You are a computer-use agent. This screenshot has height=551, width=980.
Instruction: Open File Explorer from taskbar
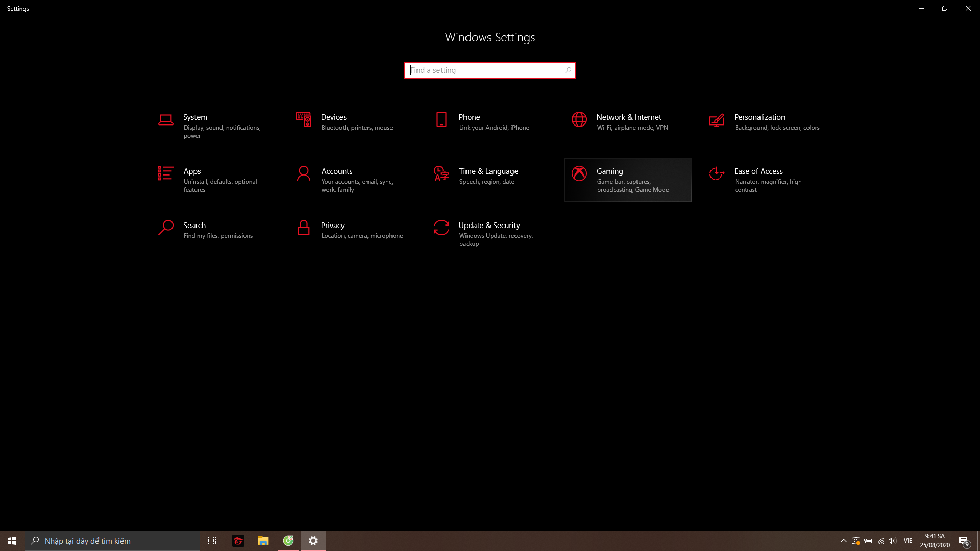[263, 541]
